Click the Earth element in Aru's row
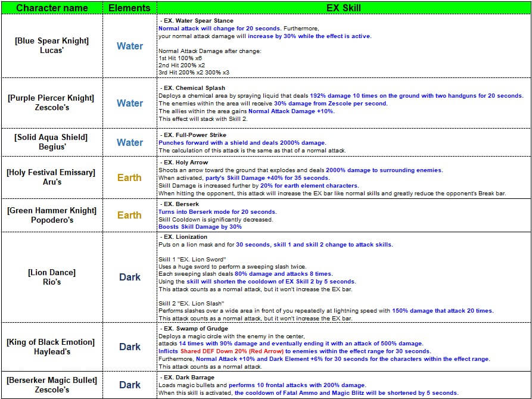532x399 pixels. [x=129, y=177]
